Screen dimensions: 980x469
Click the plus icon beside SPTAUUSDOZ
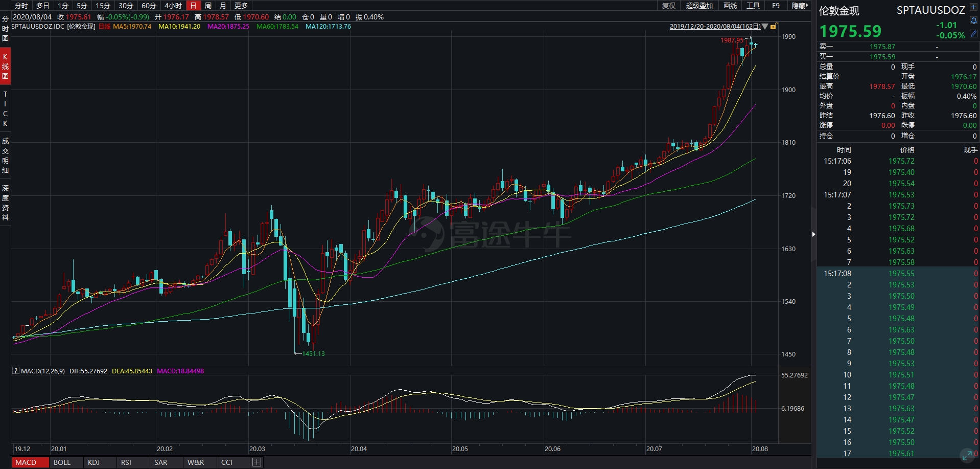[973, 8]
